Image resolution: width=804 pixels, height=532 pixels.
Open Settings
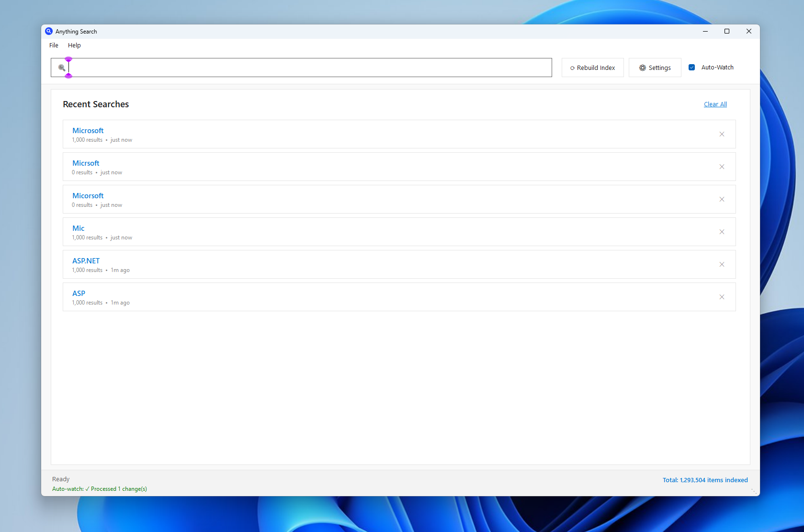pyautogui.click(x=655, y=68)
